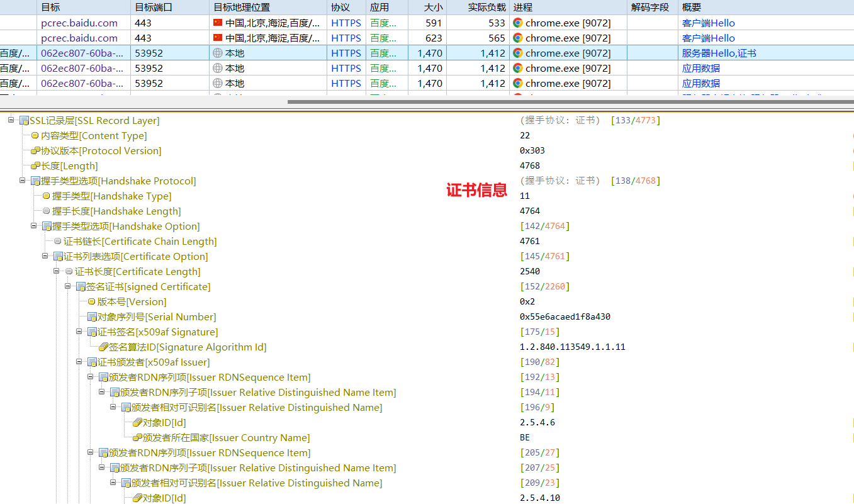Click the HTTPS protocol in the 服务器Hello,证书 row
Image resolution: width=854 pixels, height=504 pixels.
[346, 53]
